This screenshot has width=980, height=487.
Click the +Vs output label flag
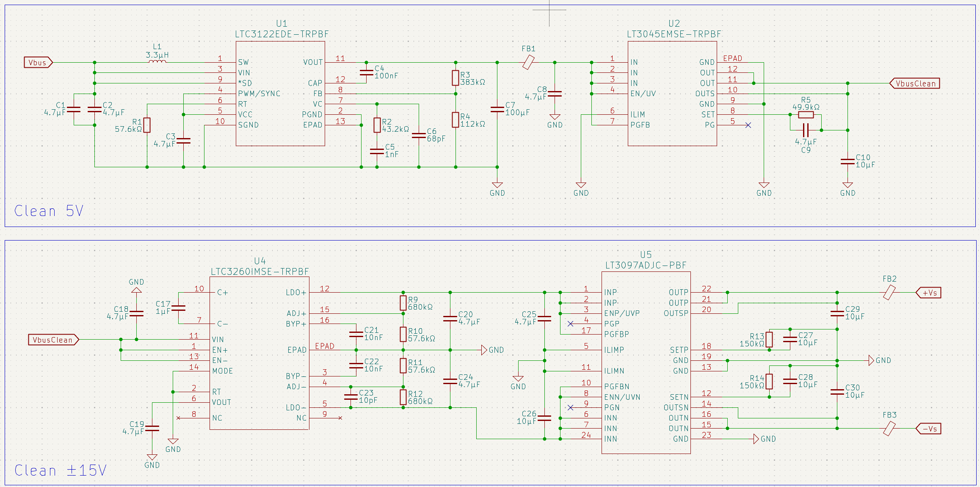[x=929, y=293]
